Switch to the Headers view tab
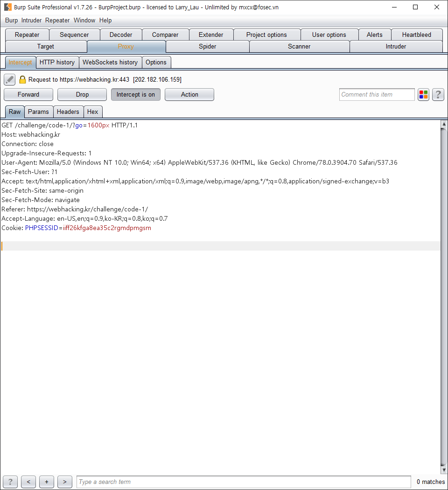 (x=68, y=112)
